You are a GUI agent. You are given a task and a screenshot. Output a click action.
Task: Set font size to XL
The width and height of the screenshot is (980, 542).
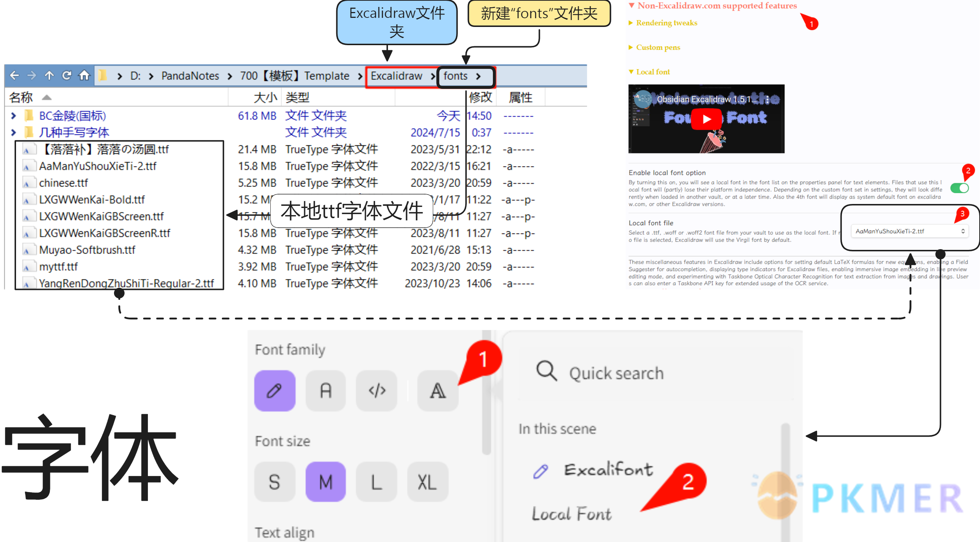point(428,482)
